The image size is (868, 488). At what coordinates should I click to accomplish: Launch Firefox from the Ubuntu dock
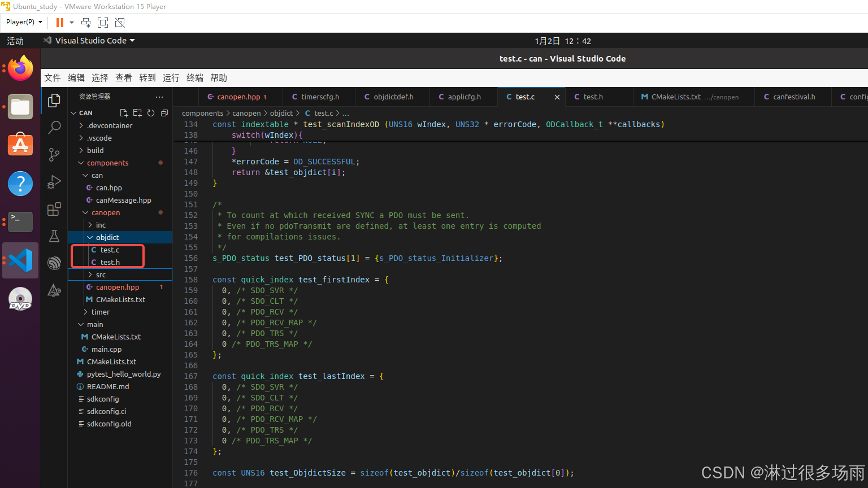(20, 68)
